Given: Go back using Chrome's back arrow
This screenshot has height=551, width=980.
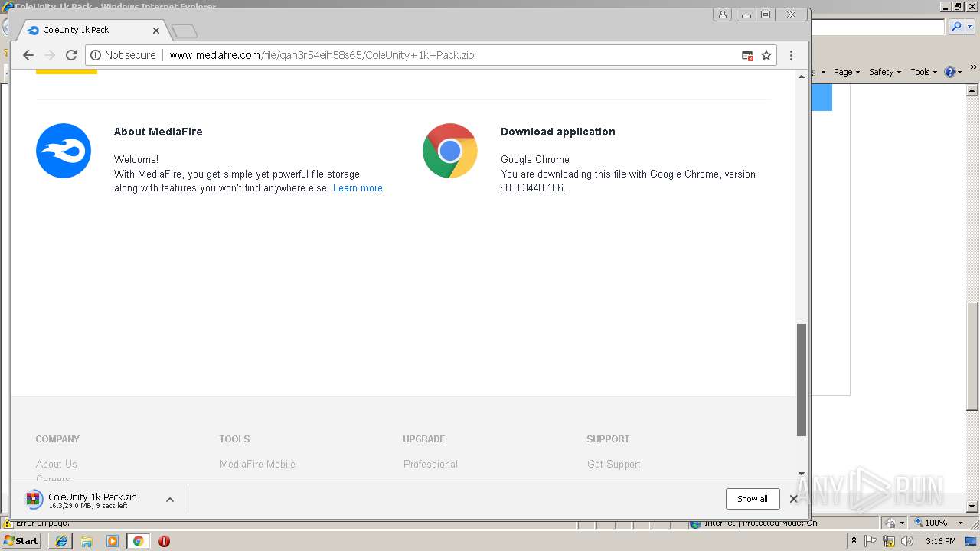Looking at the screenshot, I should [x=28, y=55].
